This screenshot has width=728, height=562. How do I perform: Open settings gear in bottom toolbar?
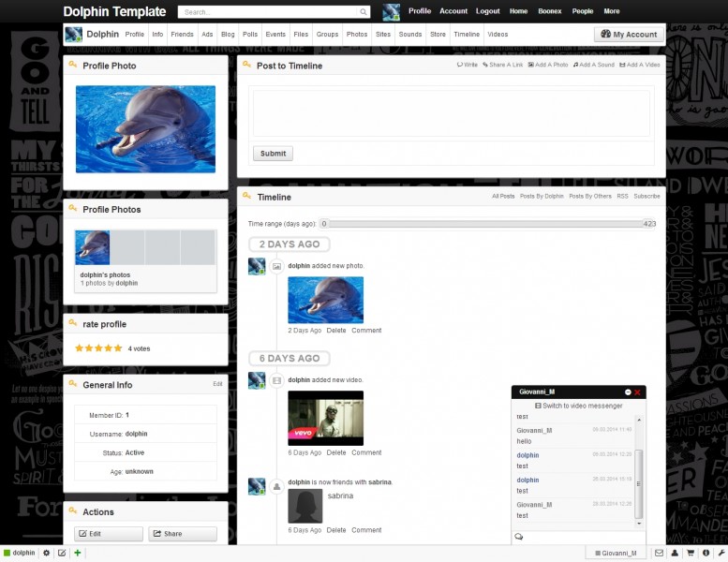47,554
